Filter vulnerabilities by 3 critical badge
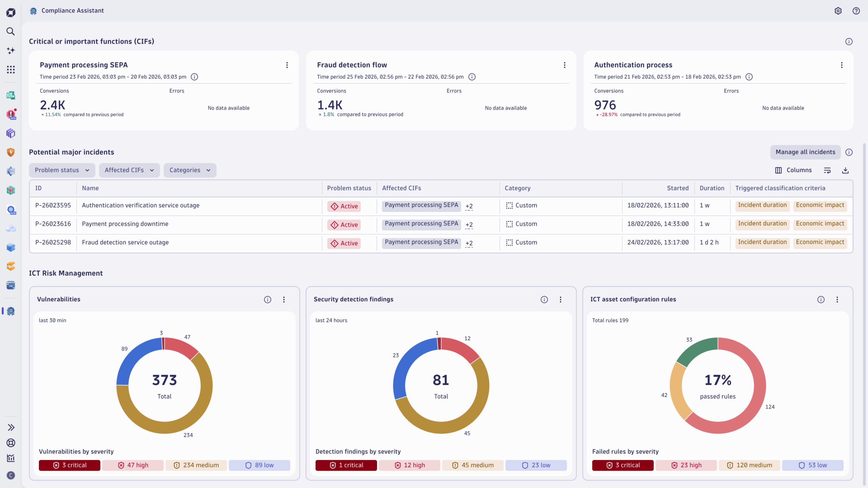 tap(70, 465)
